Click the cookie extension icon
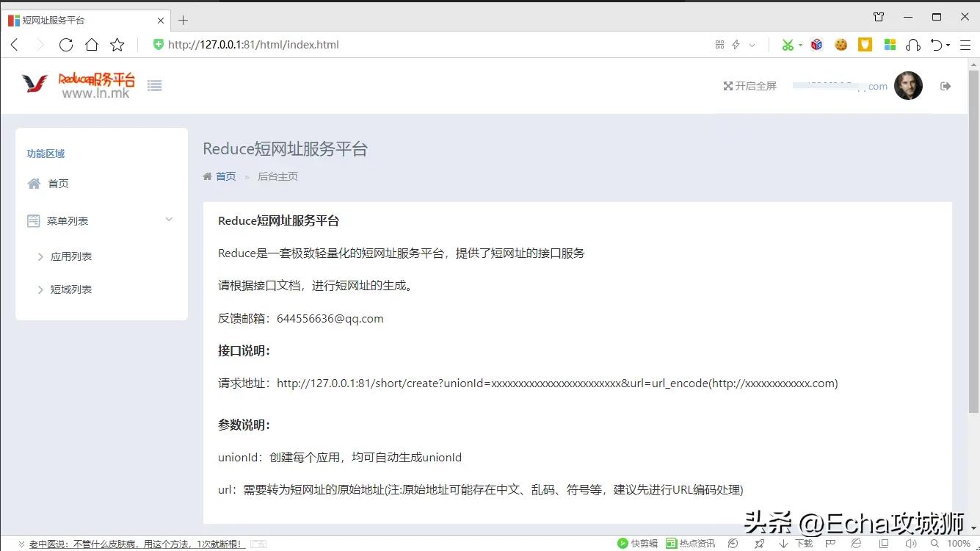980x551 pixels. pos(840,44)
